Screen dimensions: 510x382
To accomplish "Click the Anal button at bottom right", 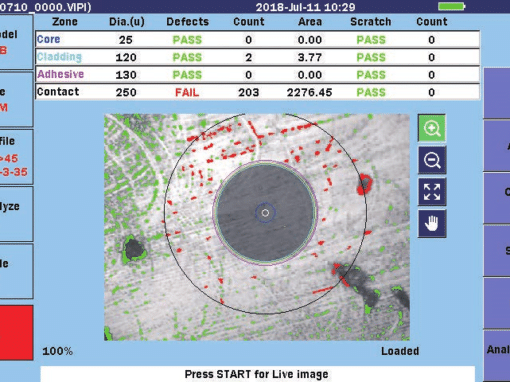I will point(497,355).
